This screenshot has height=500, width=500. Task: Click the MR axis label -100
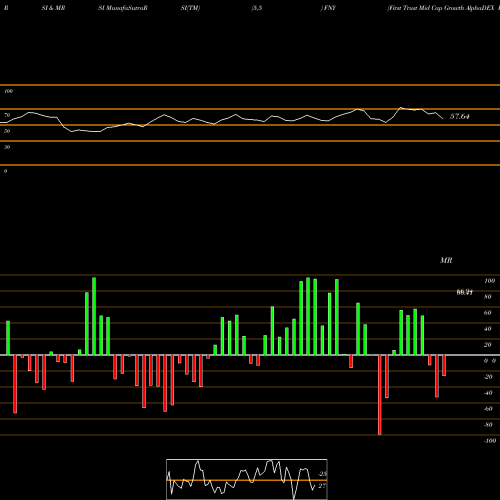[490, 441]
